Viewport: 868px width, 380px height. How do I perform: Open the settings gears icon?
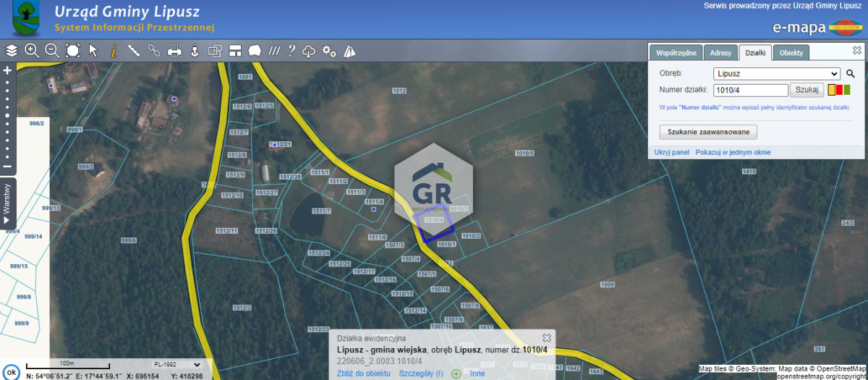click(329, 51)
